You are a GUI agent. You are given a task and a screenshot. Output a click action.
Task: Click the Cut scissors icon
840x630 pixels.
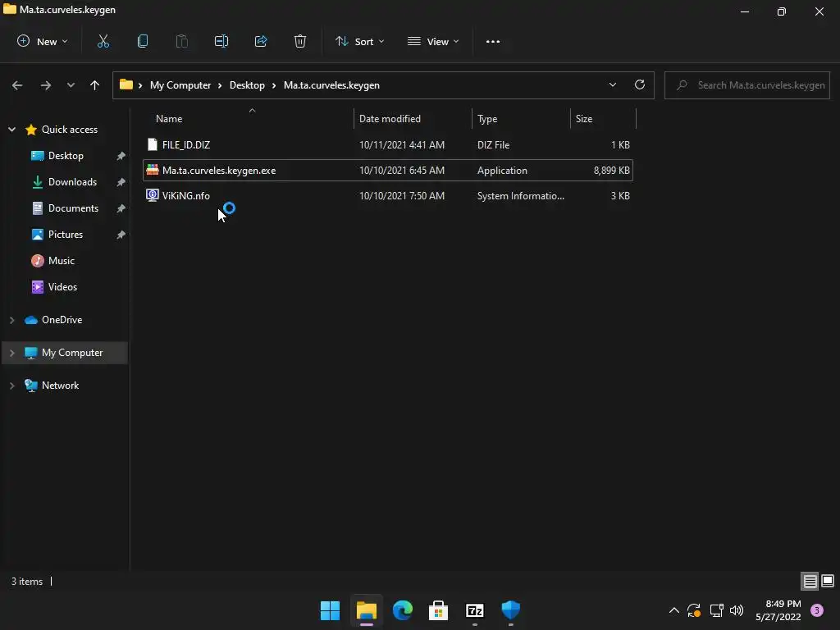[103, 41]
